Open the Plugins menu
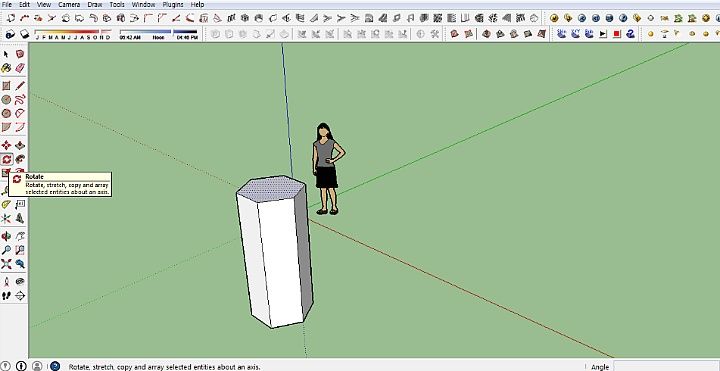Image resolution: width=720 pixels, height=371 pixels. 173,5
